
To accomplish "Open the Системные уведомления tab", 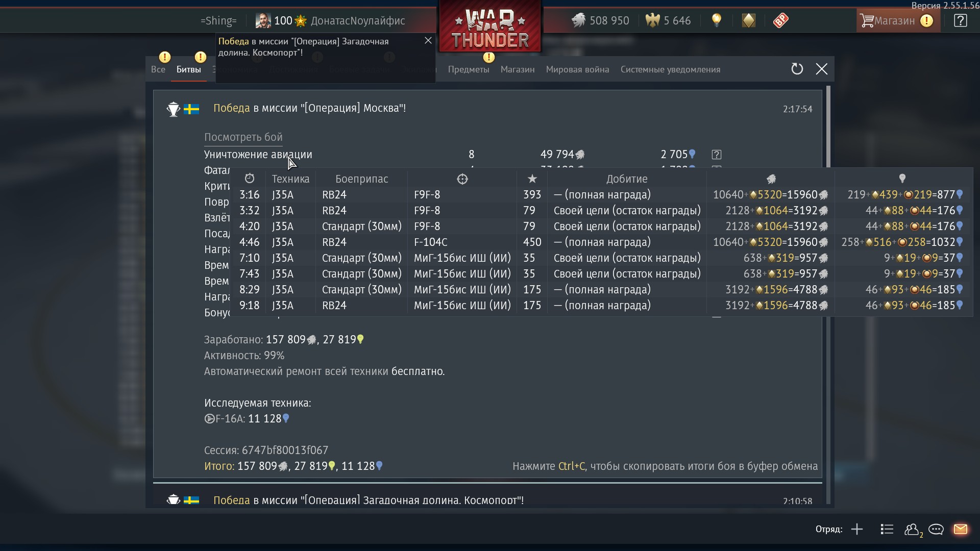I will pos(670,69).
